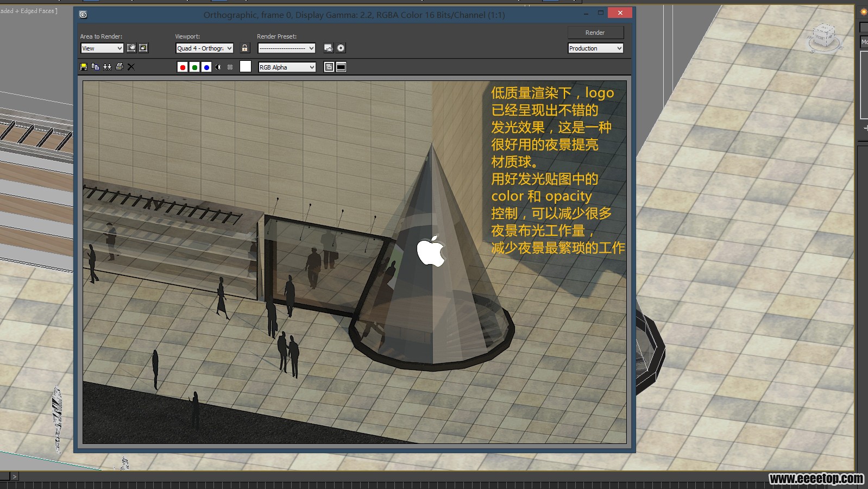The image size is (868, 489).
Task: Open the Area to Render dropdown
Action: (102, 48)
